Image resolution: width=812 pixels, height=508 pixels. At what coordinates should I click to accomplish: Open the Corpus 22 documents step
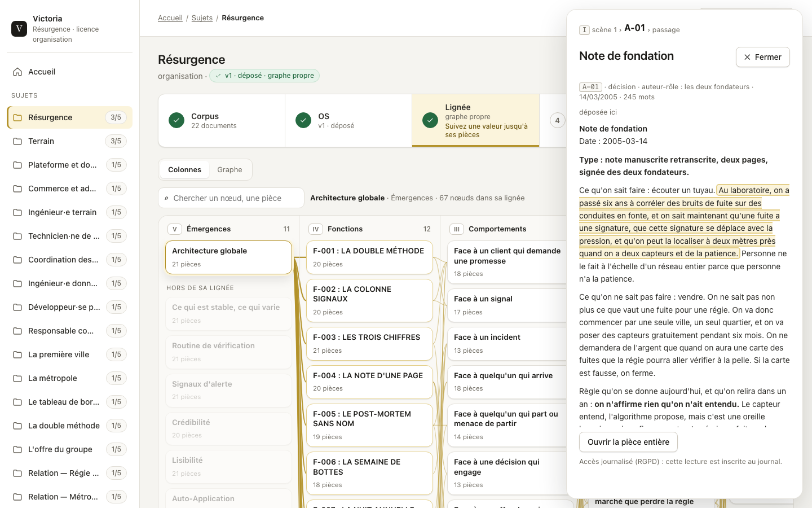222,120
